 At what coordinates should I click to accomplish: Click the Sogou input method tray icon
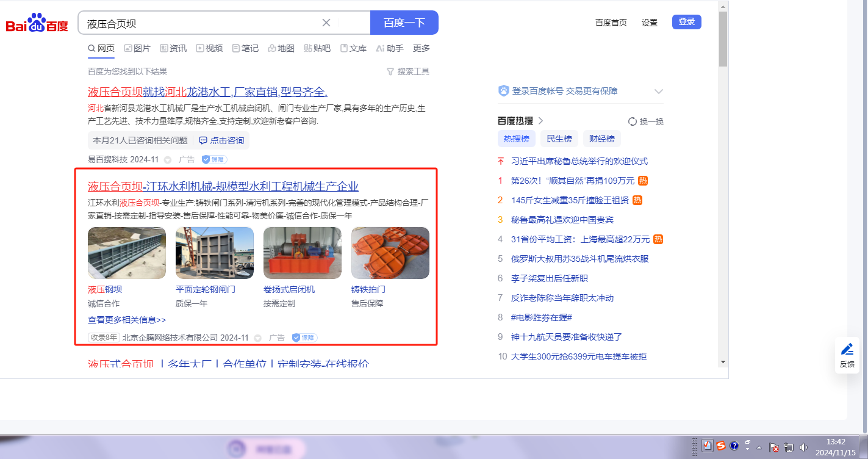(721, 446)
